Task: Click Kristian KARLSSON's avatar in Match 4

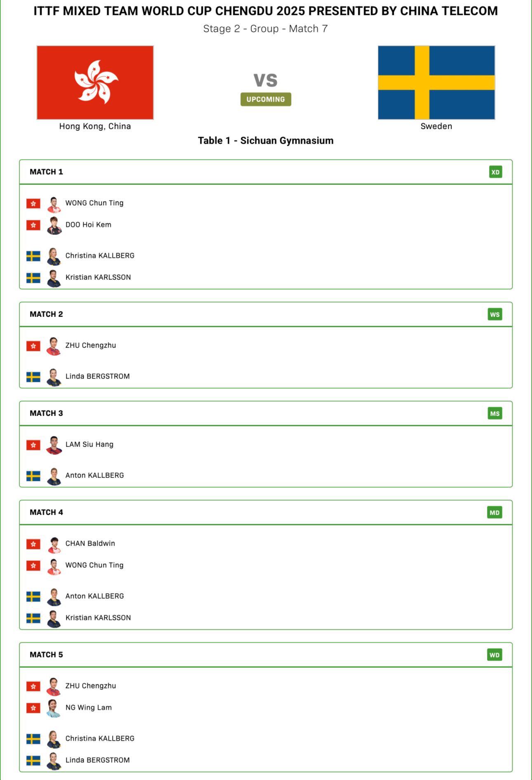Action: (54, 618)
